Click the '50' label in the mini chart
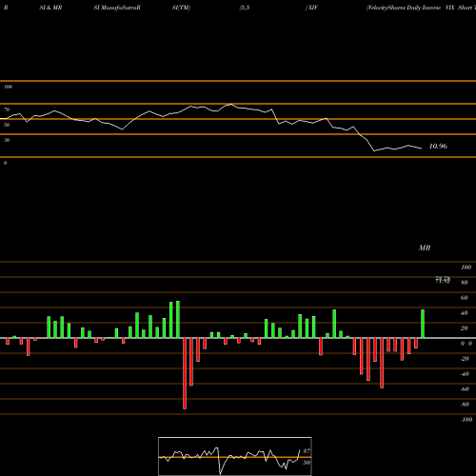Viewport: 476px width, 476px height. 307,463
